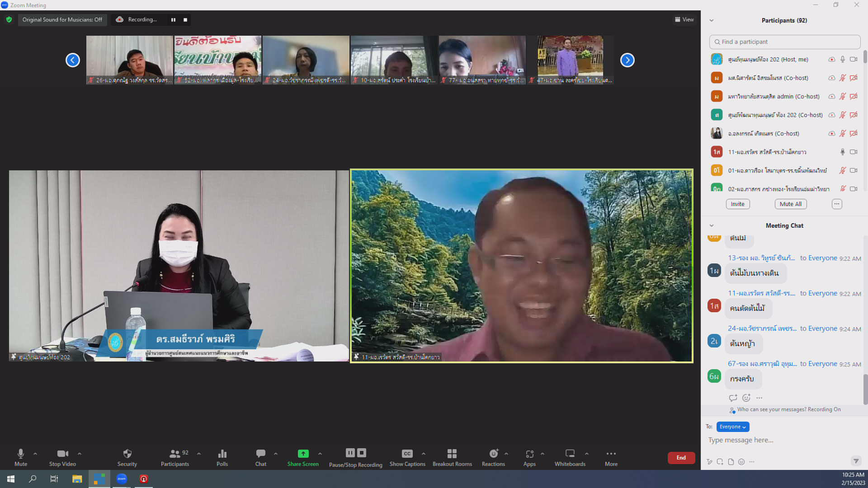Show previous video thumbnails arrow
Image resolution: width=868 pixels, height=488 pixels.
point(73,60)
